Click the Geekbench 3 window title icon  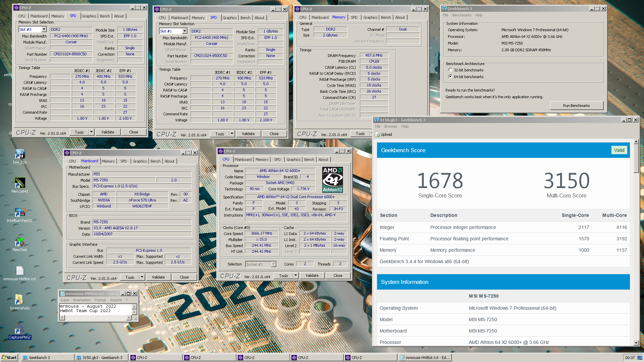[444, 9]
